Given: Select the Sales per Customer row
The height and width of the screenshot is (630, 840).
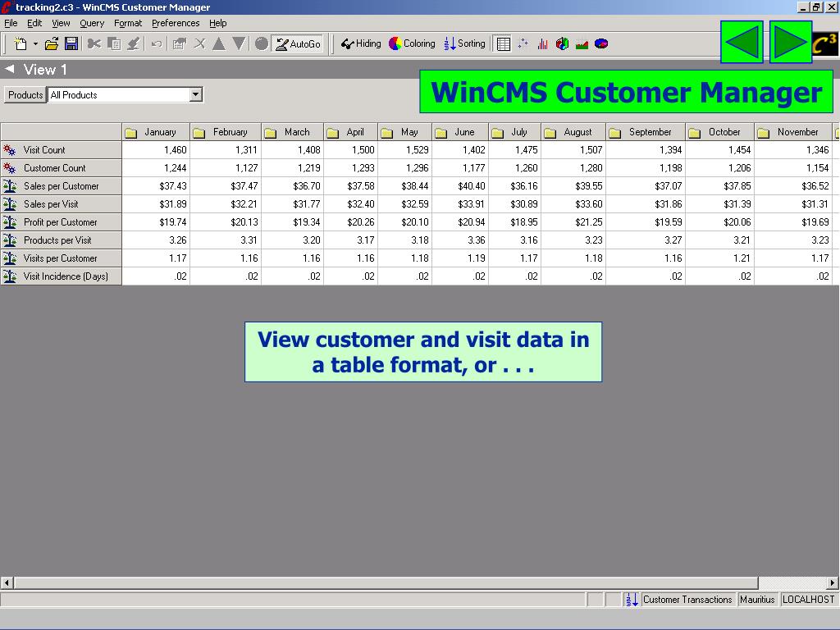Looking at the screenshot, I should click(61, 186).
